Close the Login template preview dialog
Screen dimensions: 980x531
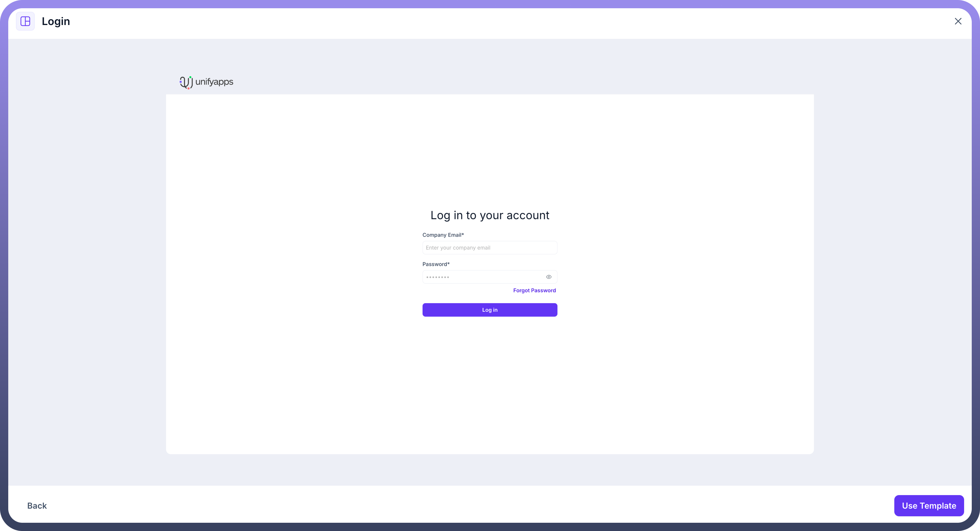point(958,21)
